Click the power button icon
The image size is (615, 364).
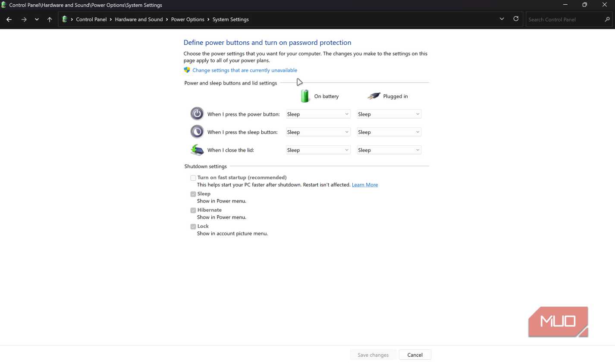click(x=197, y=113)
